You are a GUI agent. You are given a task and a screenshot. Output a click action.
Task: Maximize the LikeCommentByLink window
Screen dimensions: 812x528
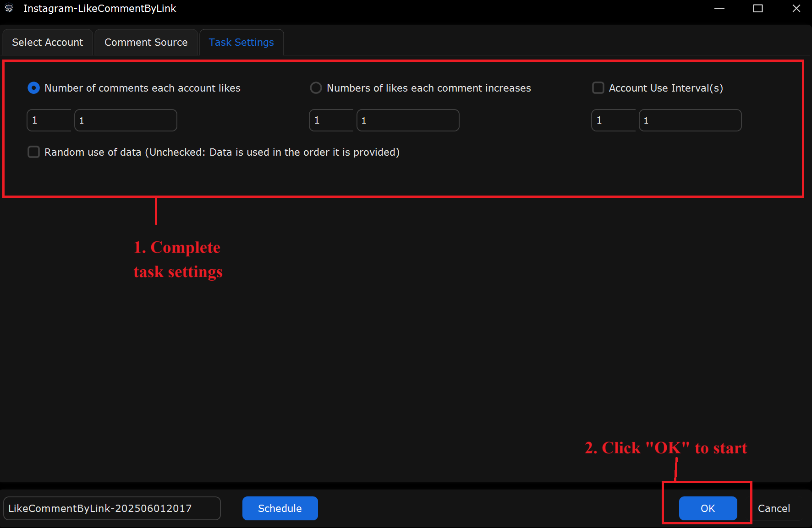(758, 8)
